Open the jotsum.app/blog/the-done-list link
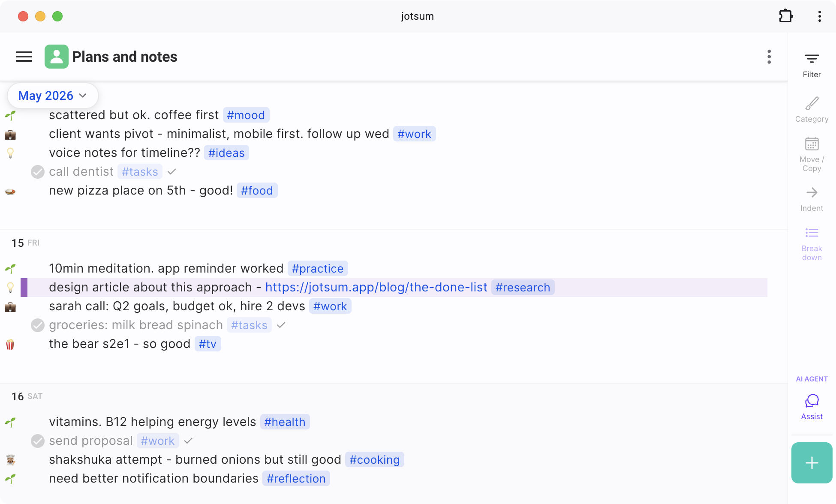This screenshot has height=504, width=836. 376,287
